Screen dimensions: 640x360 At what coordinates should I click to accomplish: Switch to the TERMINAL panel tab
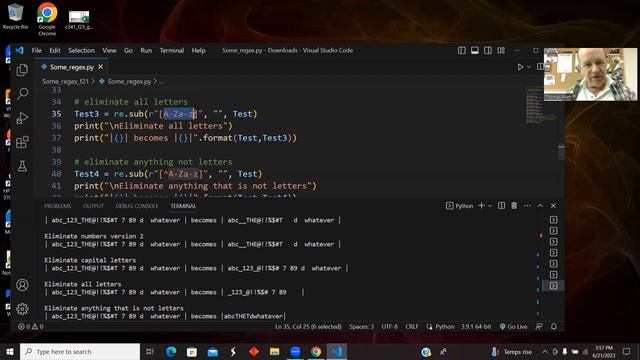183,206
